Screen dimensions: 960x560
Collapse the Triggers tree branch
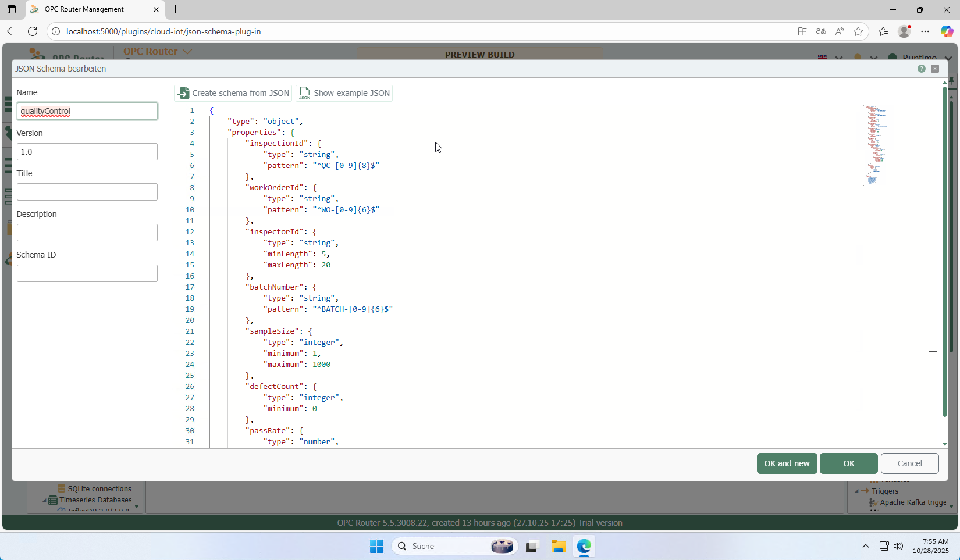[856, 491]
